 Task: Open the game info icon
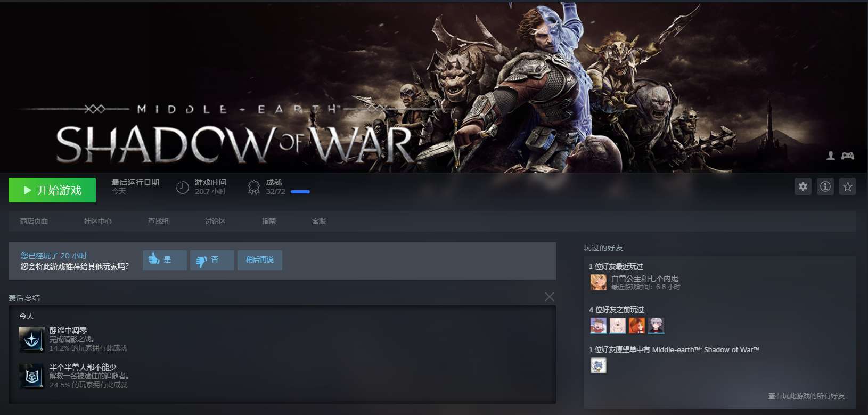[825, 186]
